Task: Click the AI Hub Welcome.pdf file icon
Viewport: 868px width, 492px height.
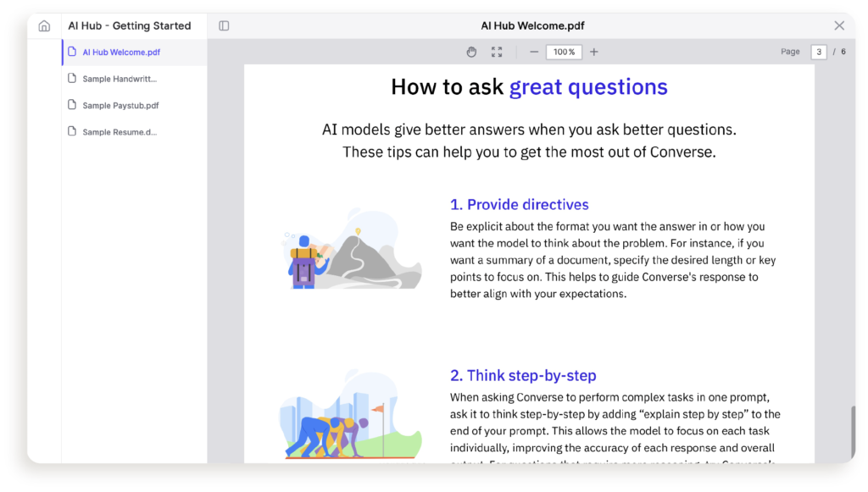Action: (72, 52)
